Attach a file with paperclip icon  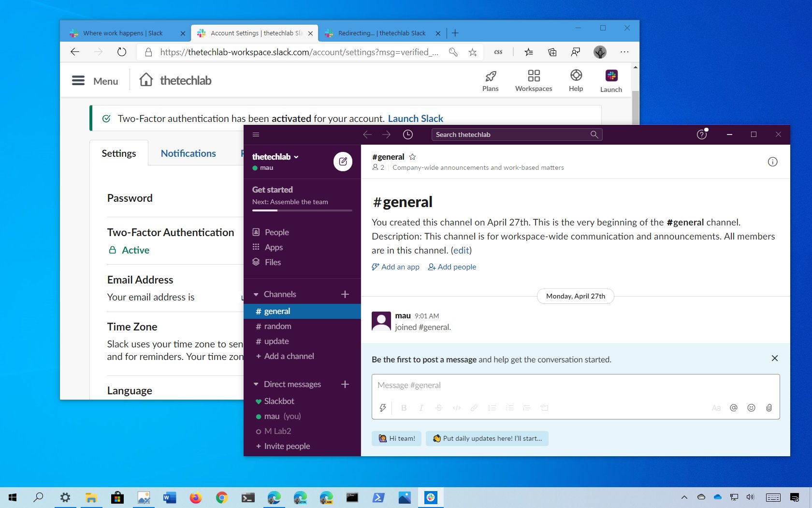click(x=769, y=408)
